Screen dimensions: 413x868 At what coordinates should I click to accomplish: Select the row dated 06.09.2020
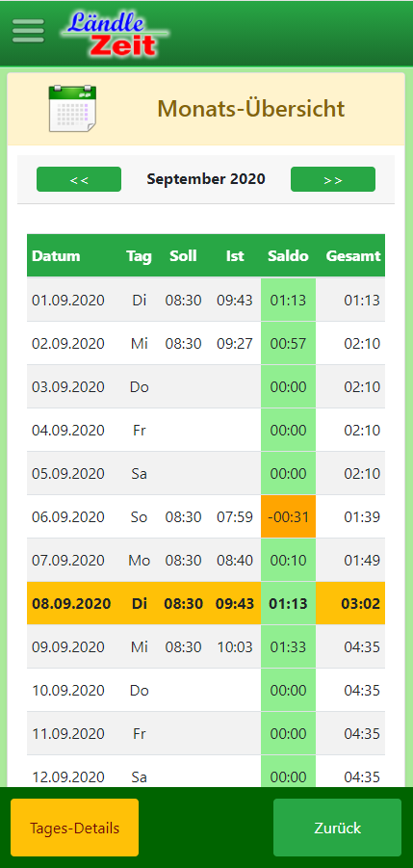tap(206, 516)
